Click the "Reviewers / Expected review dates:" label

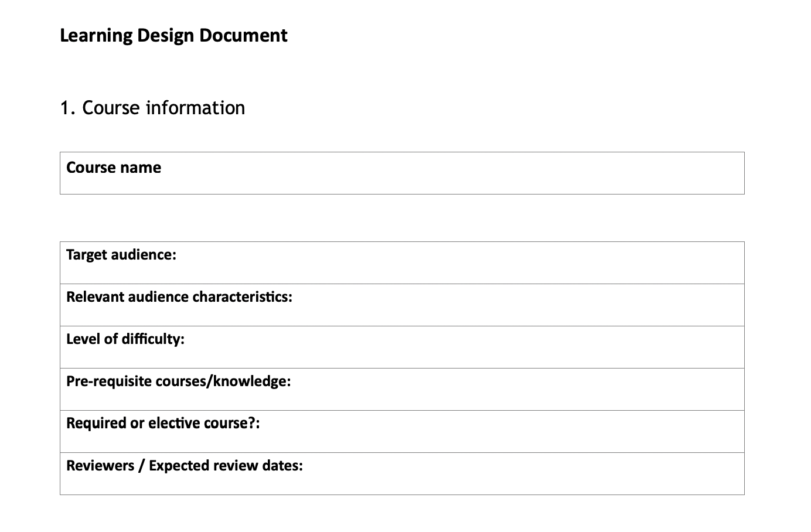tap(185, 466)
